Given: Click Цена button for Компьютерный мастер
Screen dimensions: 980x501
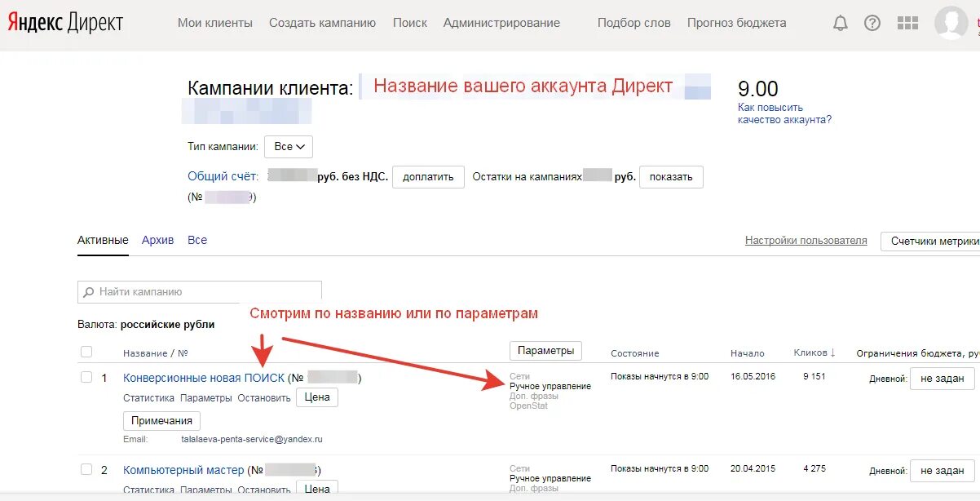Looking at the screenshot, I should (x=317, y=490).
